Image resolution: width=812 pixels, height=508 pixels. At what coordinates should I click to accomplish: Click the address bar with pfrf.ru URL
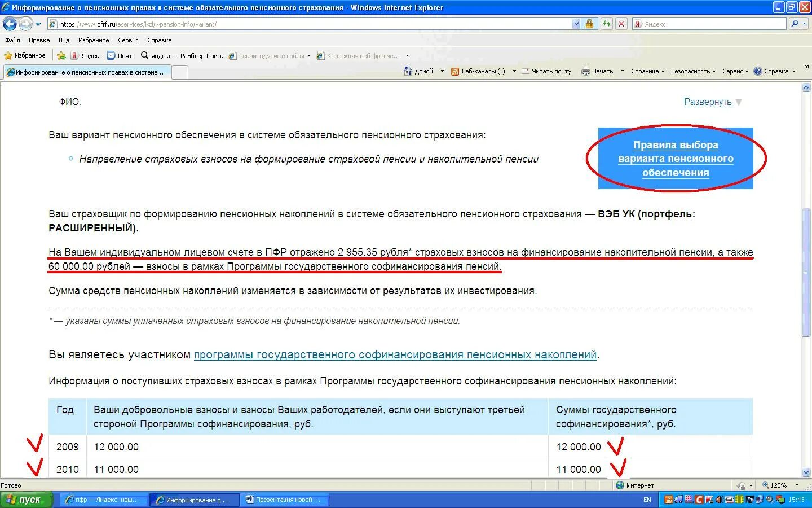coord(309,24)
